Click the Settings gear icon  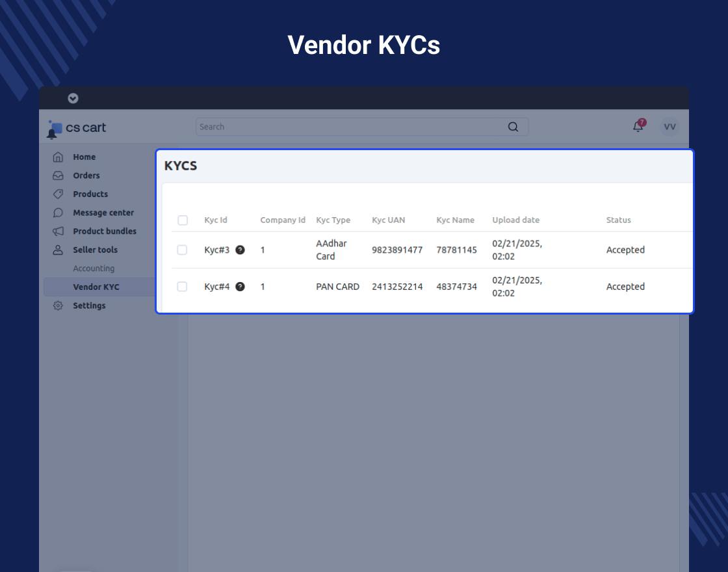pyautogui.click(x=58, y=305)
